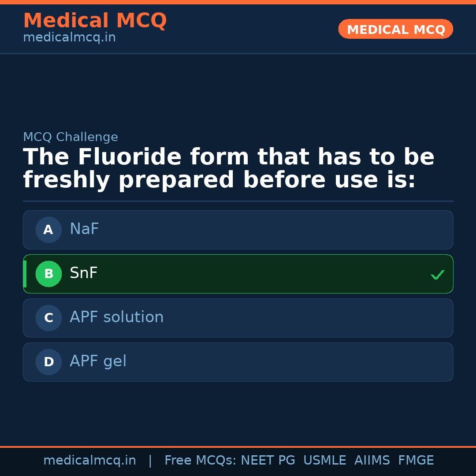The image size is (476, 476).
Task: Click green accent bar beside option B
Action: pyautogui.click(x=25, y=274)
